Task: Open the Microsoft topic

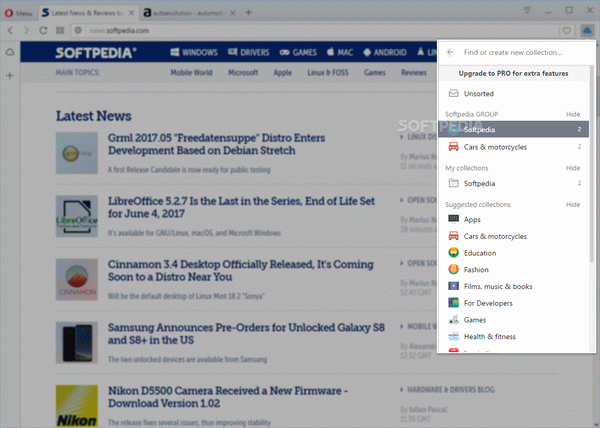Action: 243,73
